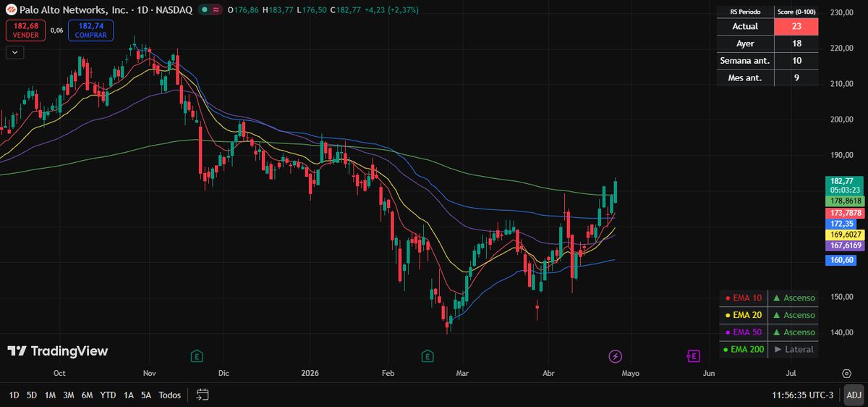
Task: Select the 1D range tab
Action: tap(14, 395)
